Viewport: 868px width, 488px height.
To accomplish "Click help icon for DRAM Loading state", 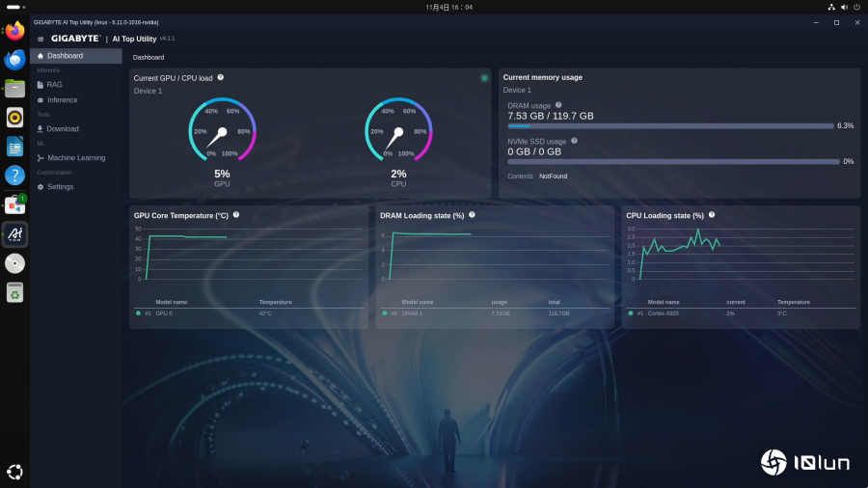I will (x=472, y=215).
